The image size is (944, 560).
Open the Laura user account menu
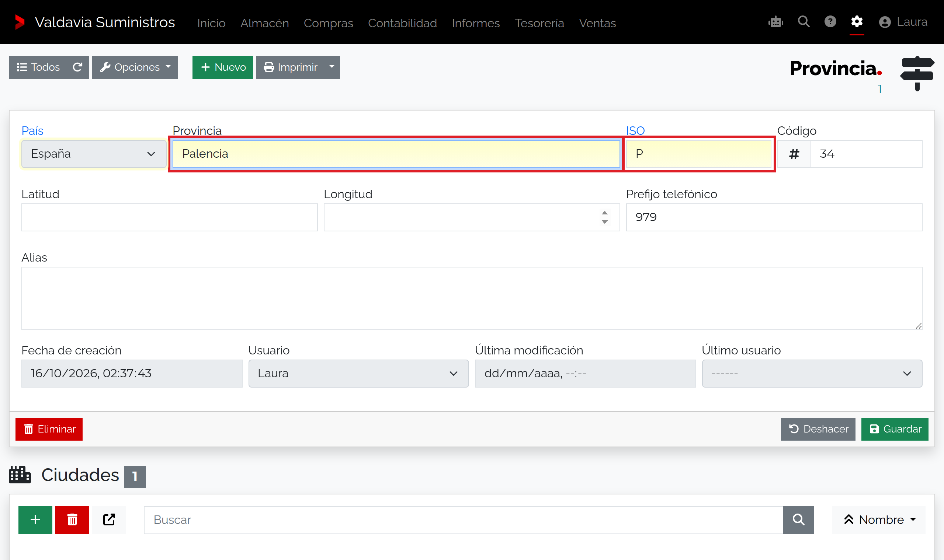pos(903,22)
